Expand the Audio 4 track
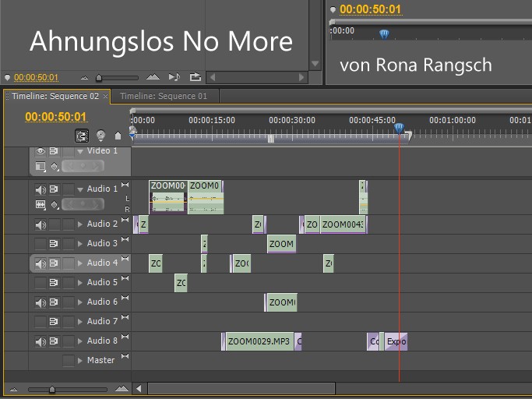 [80, 263]
